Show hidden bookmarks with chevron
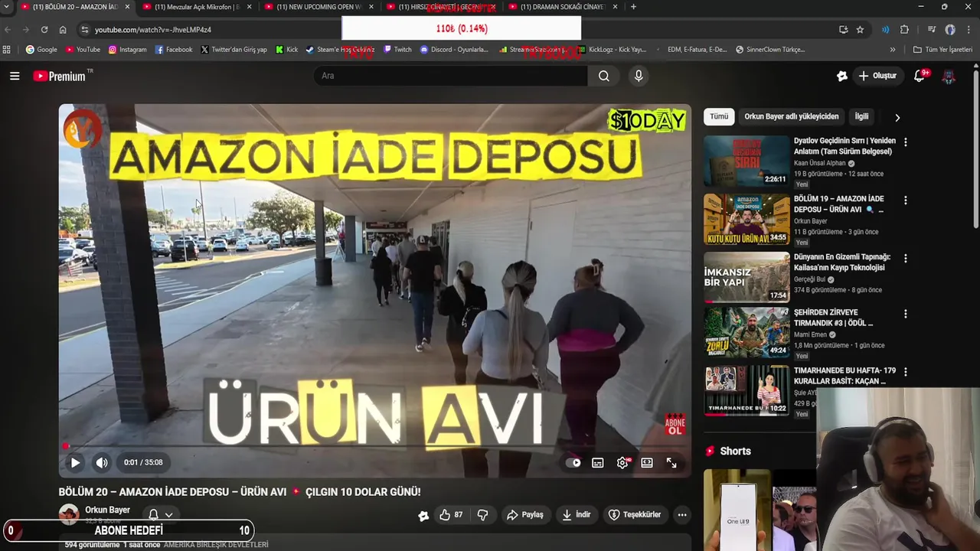 (893, 50)
